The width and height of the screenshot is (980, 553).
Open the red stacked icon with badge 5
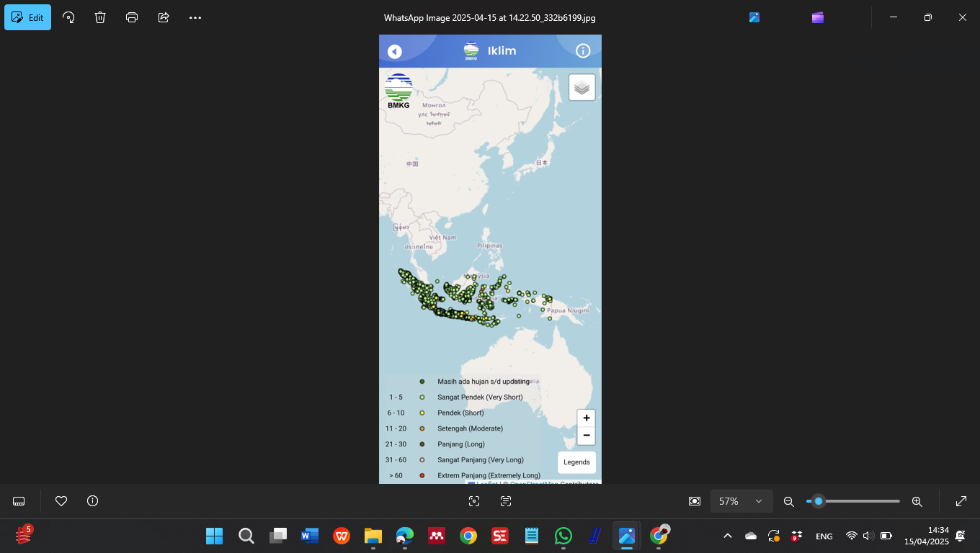pos(24,535)
